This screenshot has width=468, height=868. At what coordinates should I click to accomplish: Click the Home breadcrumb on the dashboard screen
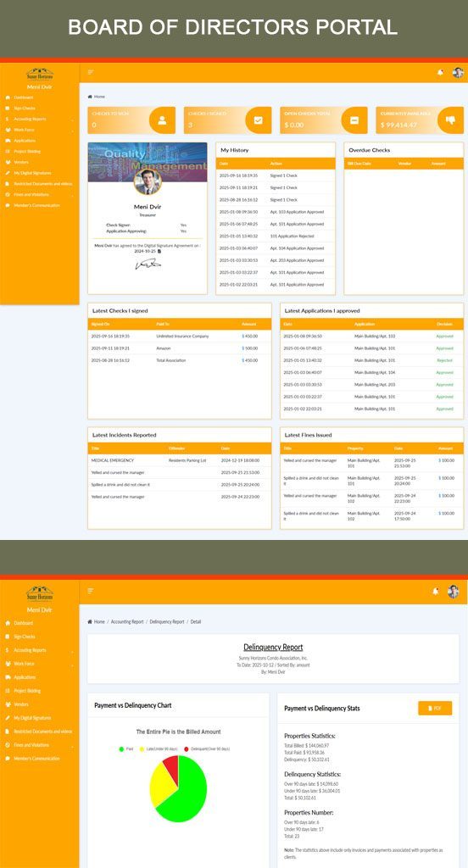click(x=99, y=97)
